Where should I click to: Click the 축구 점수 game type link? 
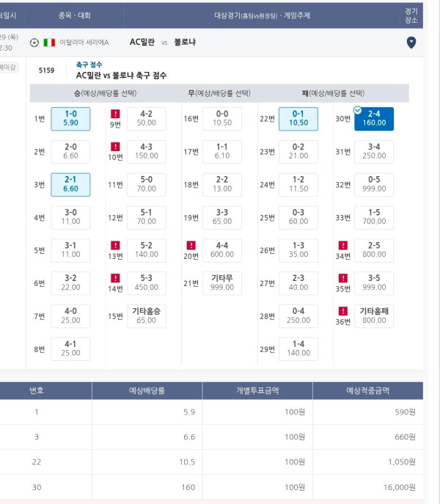[89, 65]
